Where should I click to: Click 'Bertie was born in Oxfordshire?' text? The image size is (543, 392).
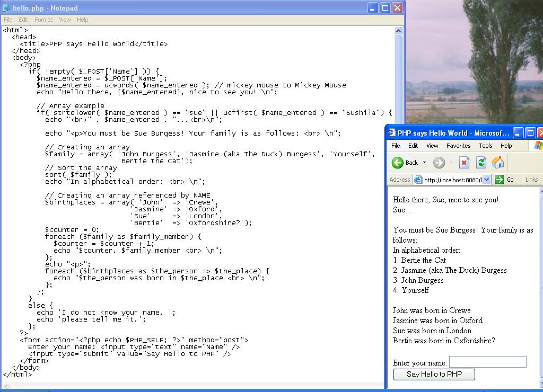(444, 341)
